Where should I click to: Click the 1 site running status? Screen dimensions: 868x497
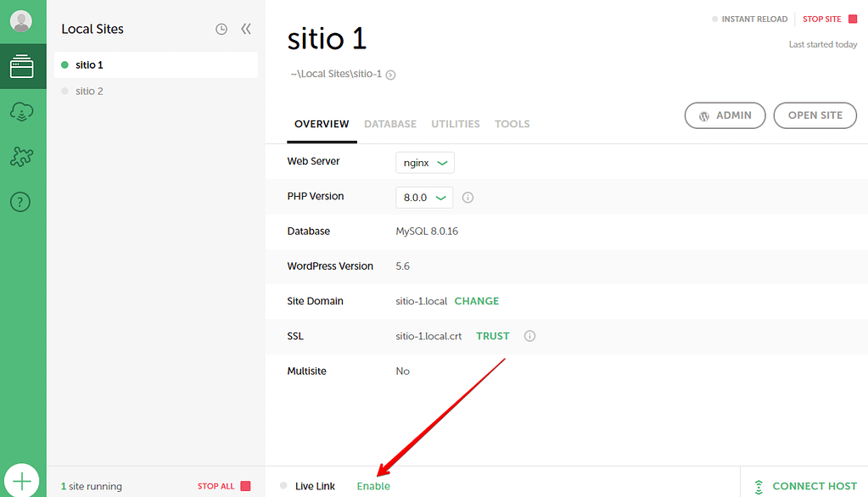tap(92, 486)
